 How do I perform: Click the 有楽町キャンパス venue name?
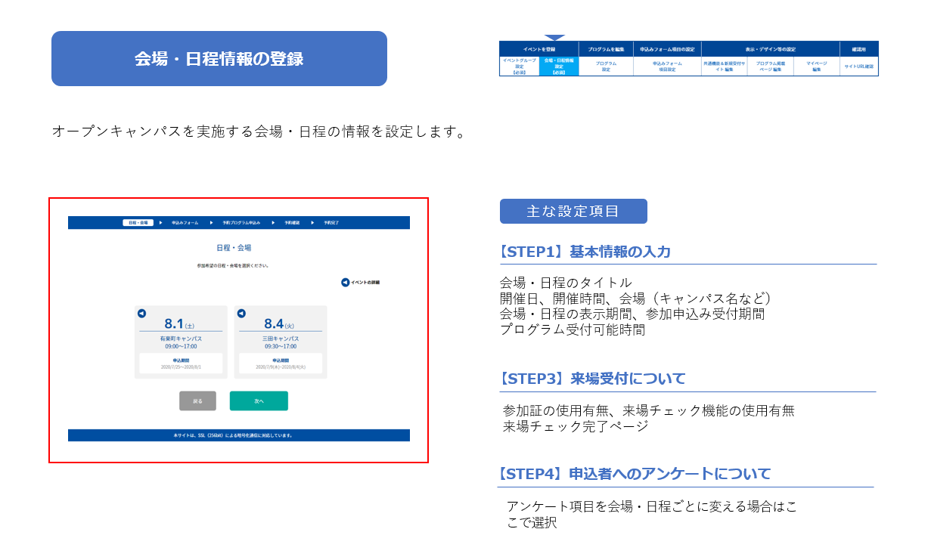[x=181, y=339]
